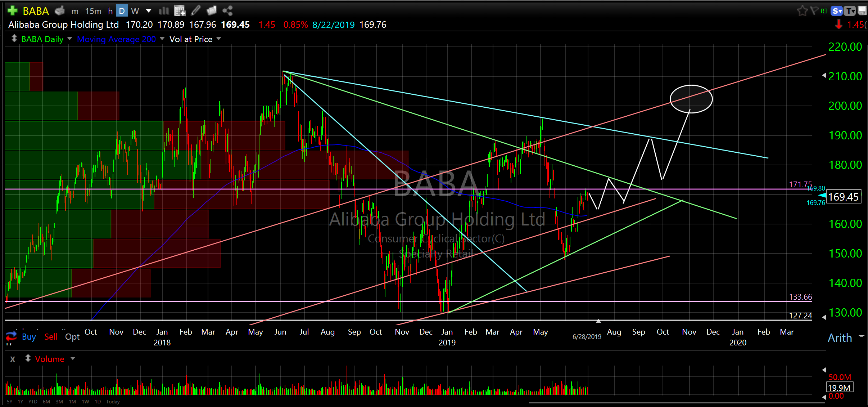Expand the Moving Average 200 dropdown
This screenshot has width=868, height=407.
162,39
